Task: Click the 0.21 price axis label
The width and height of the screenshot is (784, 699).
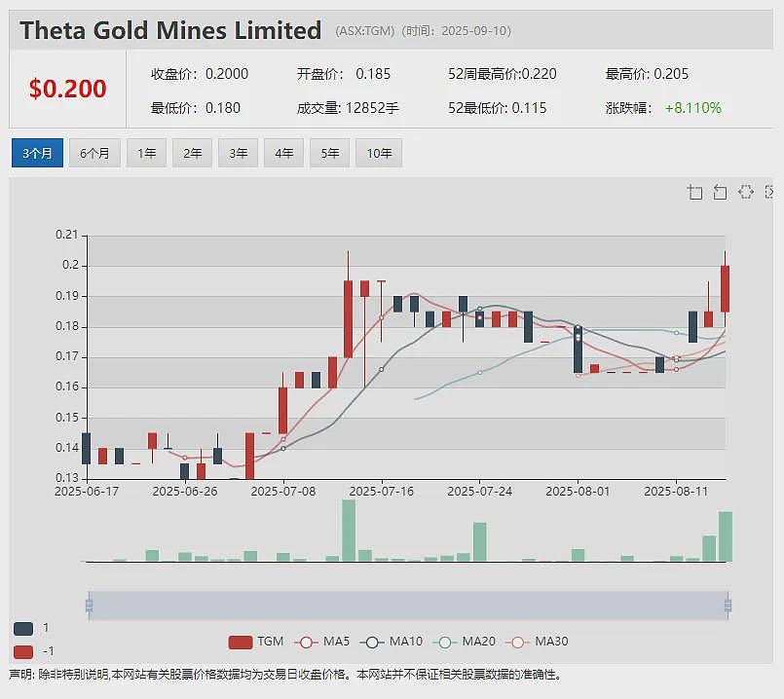Action: click(67, 235)
